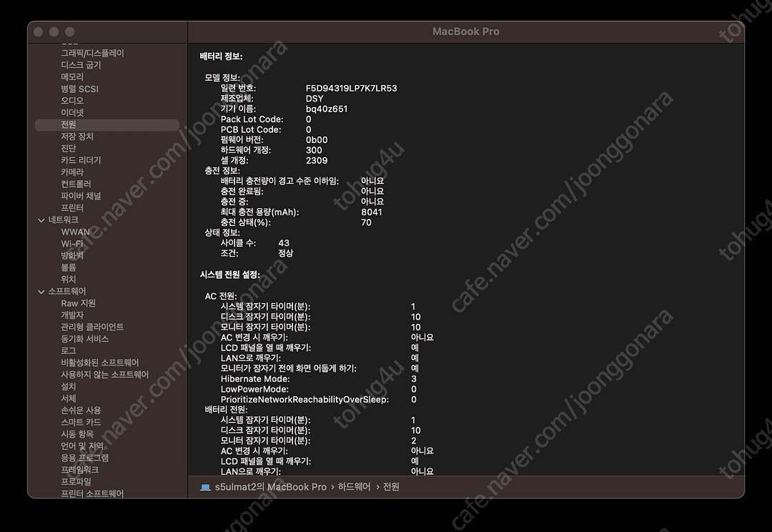This screenshot has width=772, height=532.
Task: Click the battery serial number value
Action: 351,89
